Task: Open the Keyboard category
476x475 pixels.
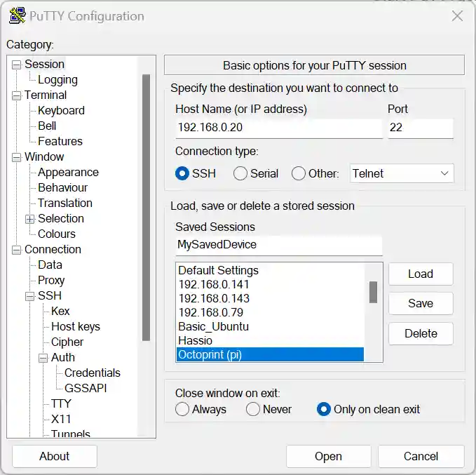Action: [61, 111]
